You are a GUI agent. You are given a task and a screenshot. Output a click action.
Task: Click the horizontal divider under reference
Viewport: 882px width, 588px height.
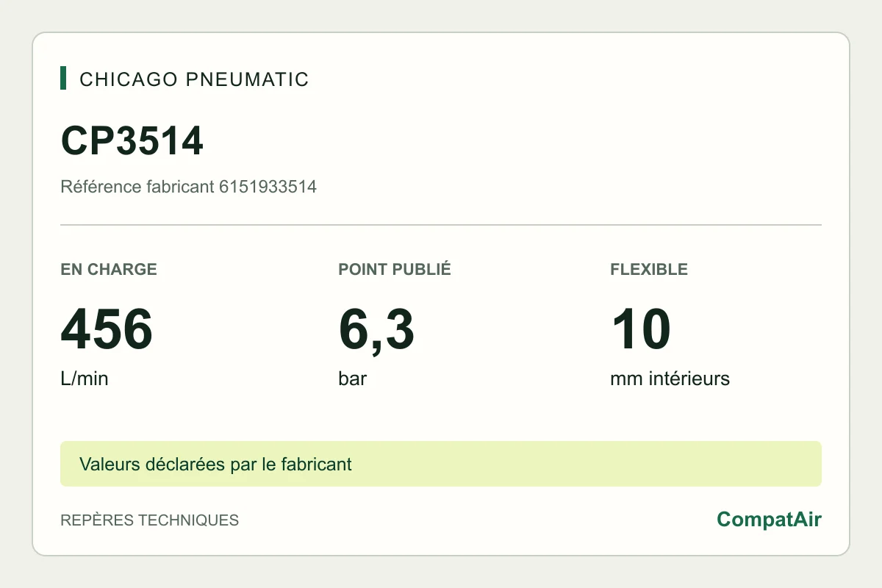coord(441,225)
